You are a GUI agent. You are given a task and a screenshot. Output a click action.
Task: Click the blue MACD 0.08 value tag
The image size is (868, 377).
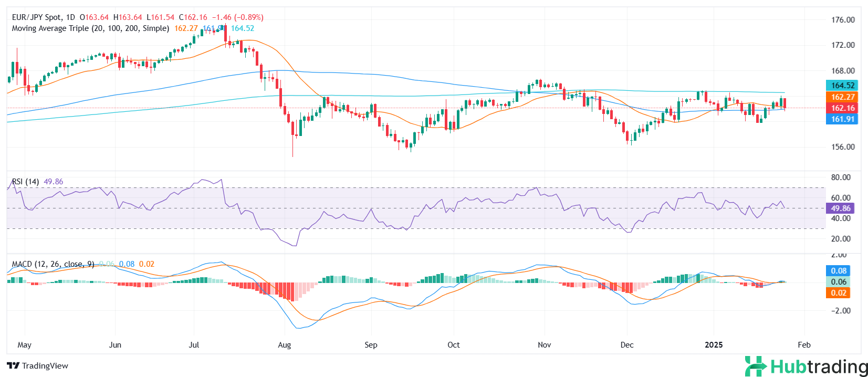point(838,271)
